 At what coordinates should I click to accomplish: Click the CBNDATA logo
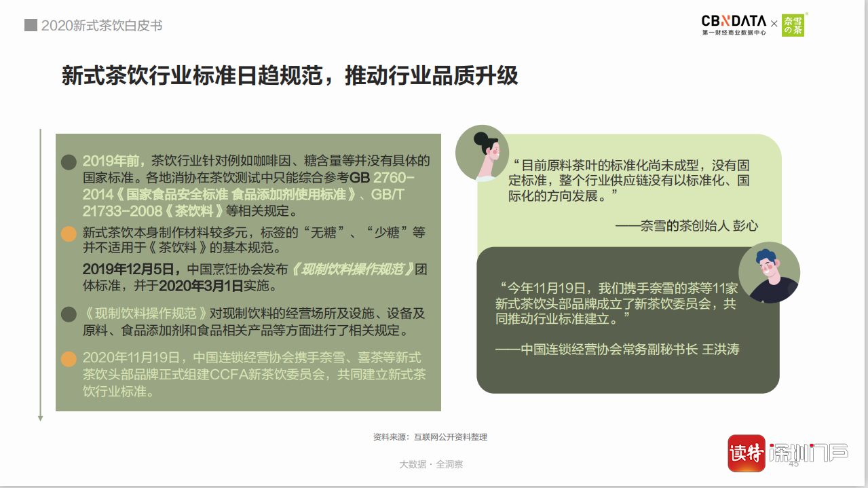734,21
